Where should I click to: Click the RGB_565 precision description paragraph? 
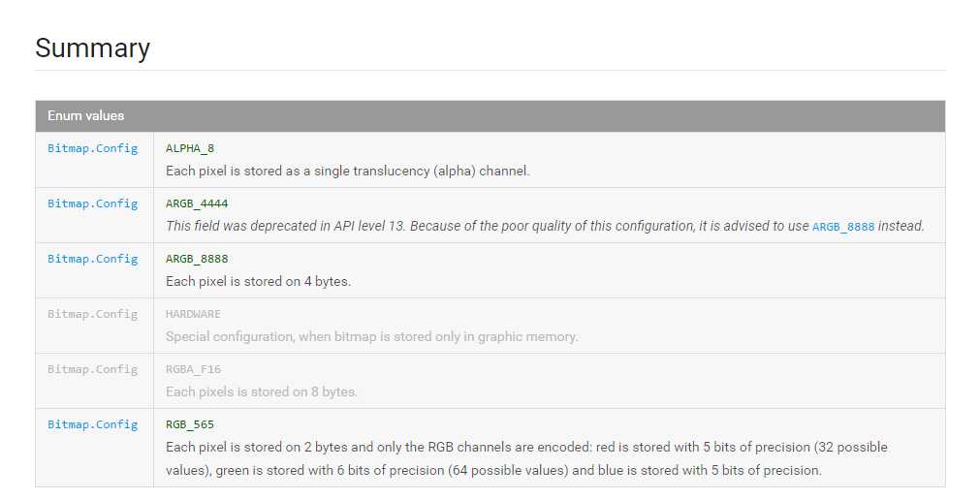(x=526, y=458)
